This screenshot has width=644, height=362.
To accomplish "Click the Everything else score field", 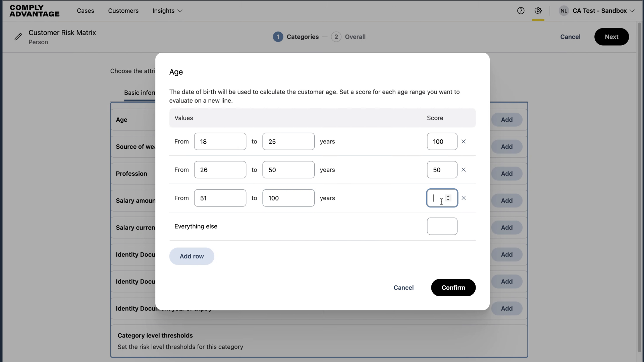I will tap(442, 226).
